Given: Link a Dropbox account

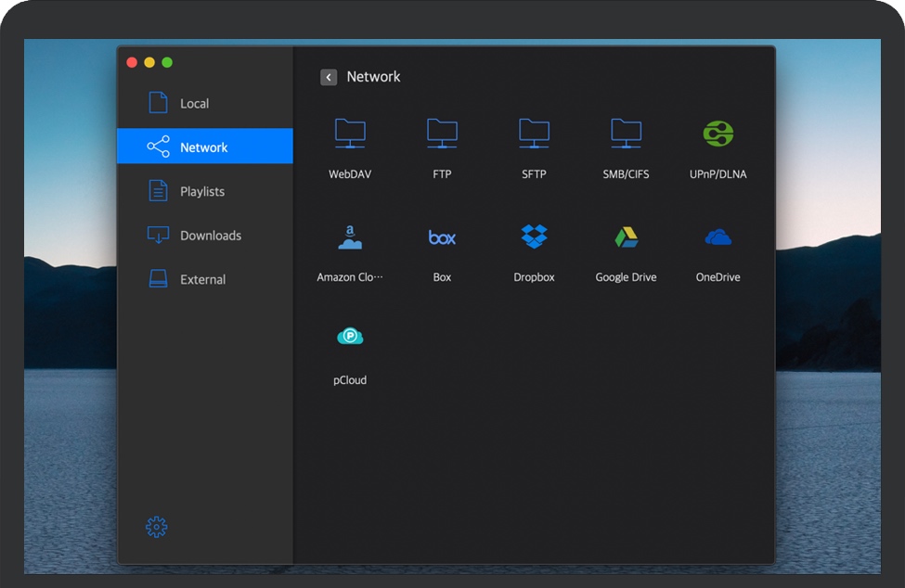Looking at the screenshot, I should click(534, 250).
